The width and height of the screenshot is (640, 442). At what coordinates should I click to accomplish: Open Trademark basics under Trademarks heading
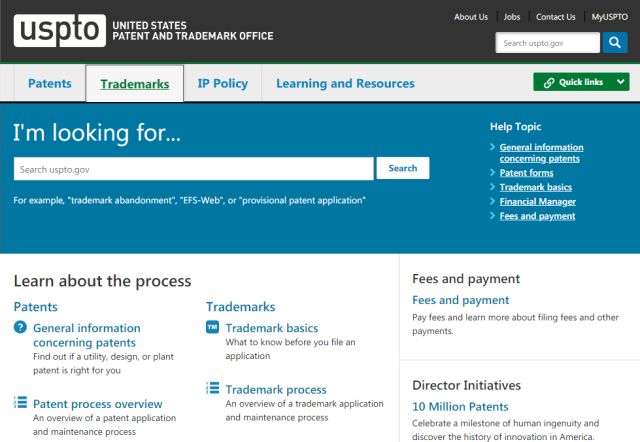click(272, 328)
